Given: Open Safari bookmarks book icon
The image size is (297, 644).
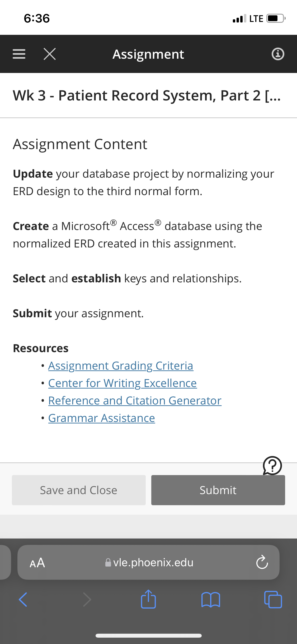Looking at the screenshot, I should tap(211, 600).
